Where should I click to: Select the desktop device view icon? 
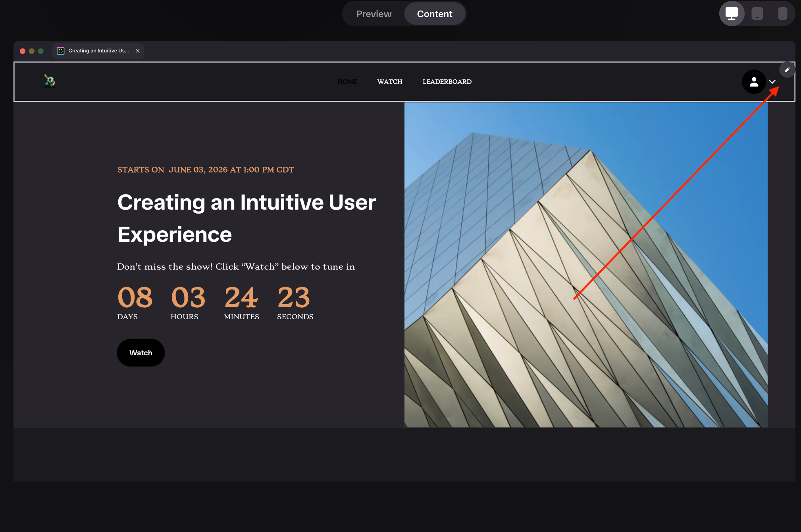[732, 13]
